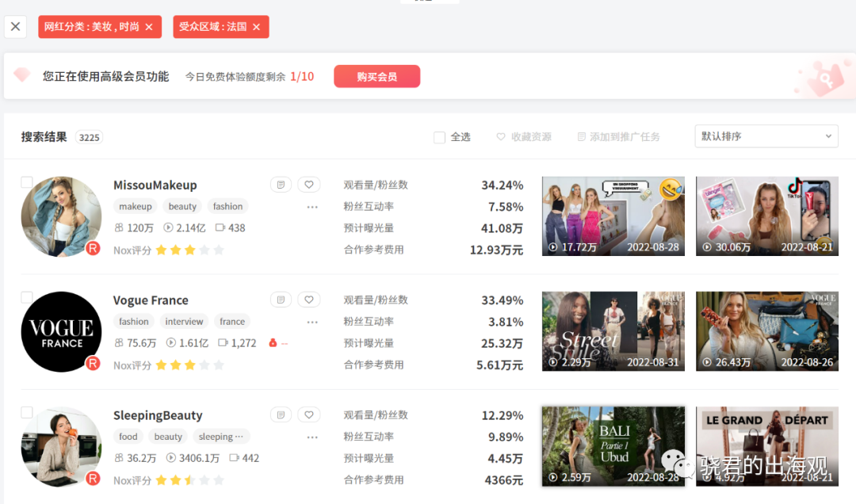Click the SleepingBeauty Nox评分 star rating
Image resolution: width=856 pixels, height=504 pixels.
pos(190,480)
